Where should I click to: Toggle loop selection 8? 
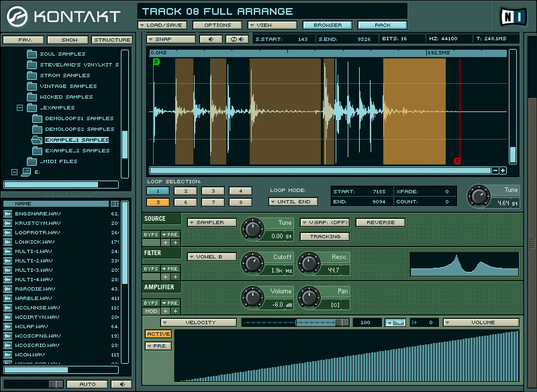point(240,202)
